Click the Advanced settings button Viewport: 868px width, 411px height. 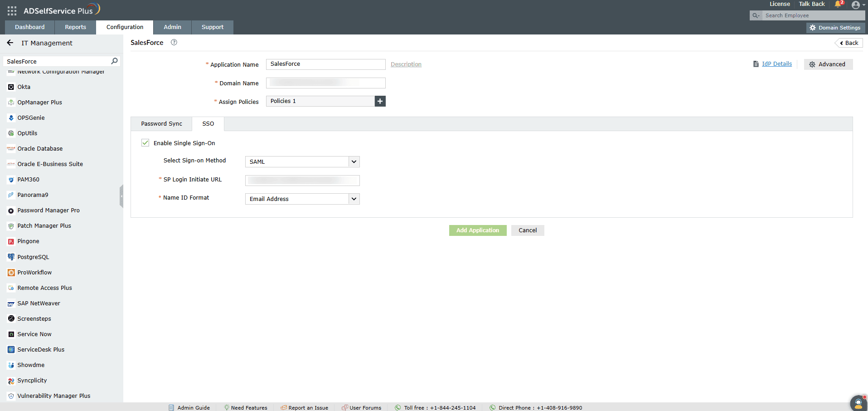pyautogui.click(x=828, y=64)
